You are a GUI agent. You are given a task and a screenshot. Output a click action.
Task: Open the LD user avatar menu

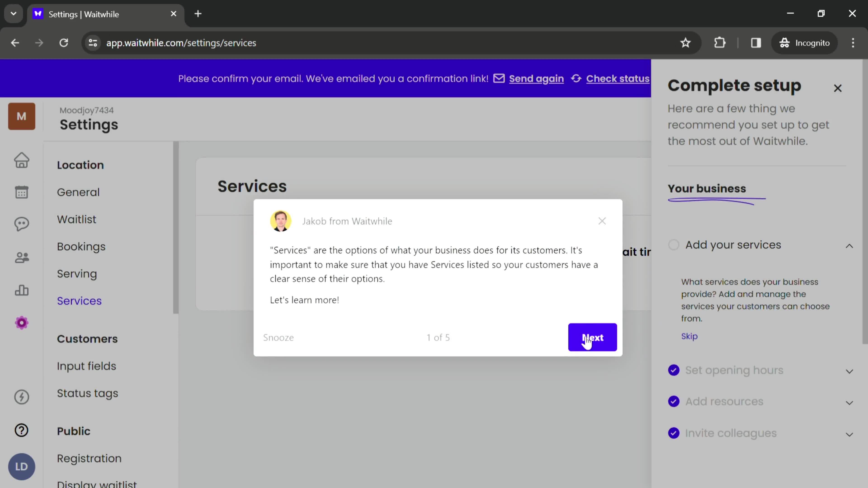coord(21,467)
